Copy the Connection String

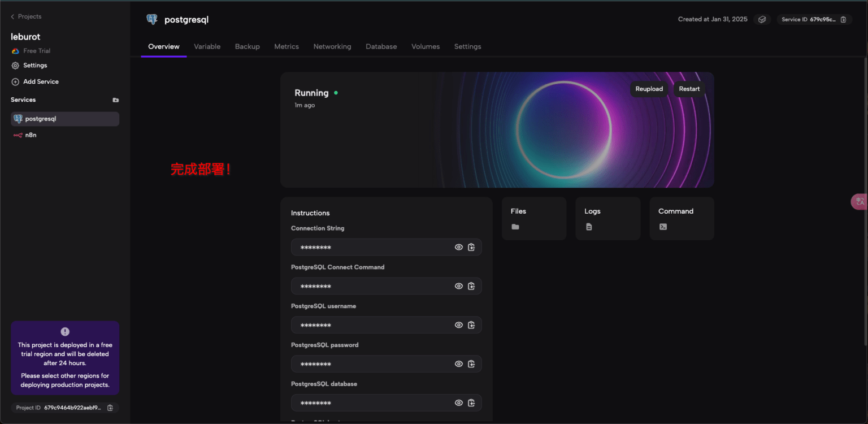471,247
